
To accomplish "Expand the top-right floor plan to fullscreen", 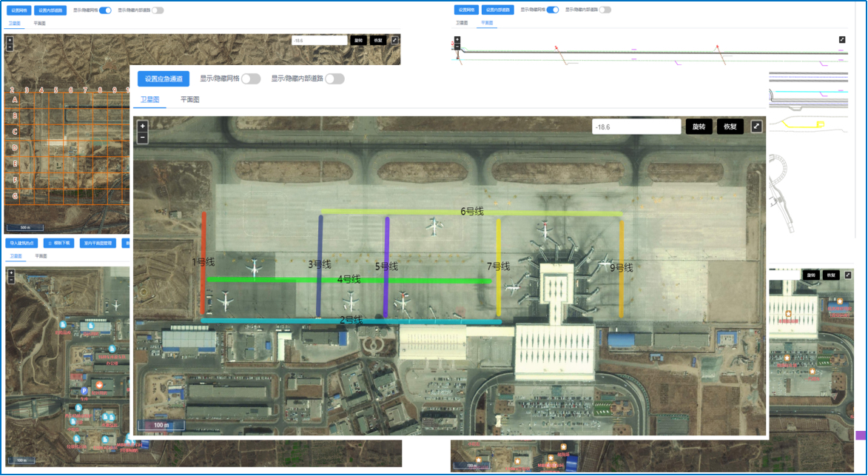I will pyautogui.click(x=842, y=39).
